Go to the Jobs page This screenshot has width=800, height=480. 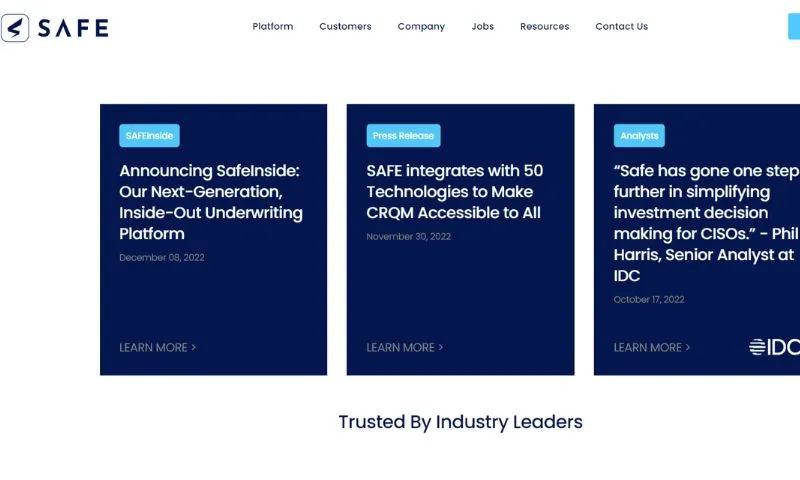click(483, 27)
